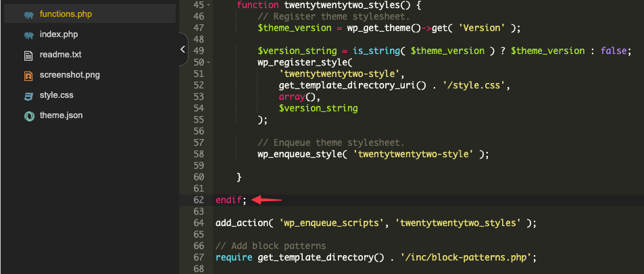Image resolution: width=644 pixels, height=274 pixels.
Task: Click the false keyword on line 49
Action: point(613,51)
